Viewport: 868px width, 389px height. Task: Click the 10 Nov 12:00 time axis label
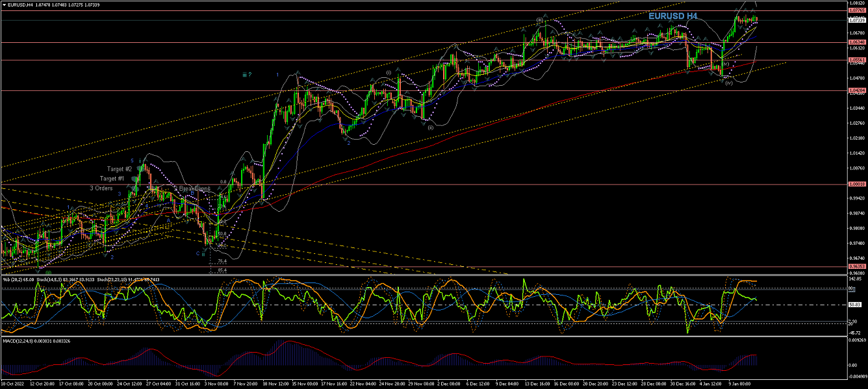[x=277, y=384]
